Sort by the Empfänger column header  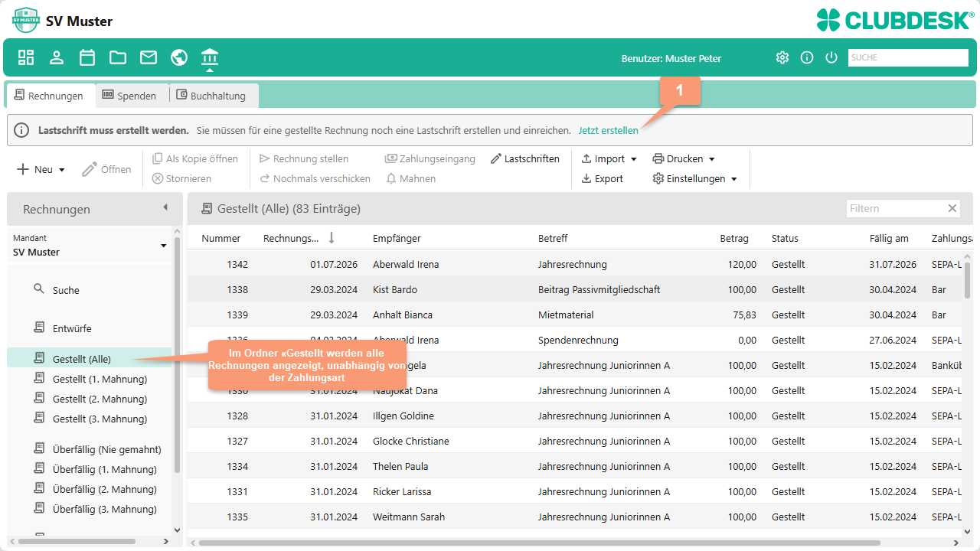pyautogui.click(x=397, y=238)
